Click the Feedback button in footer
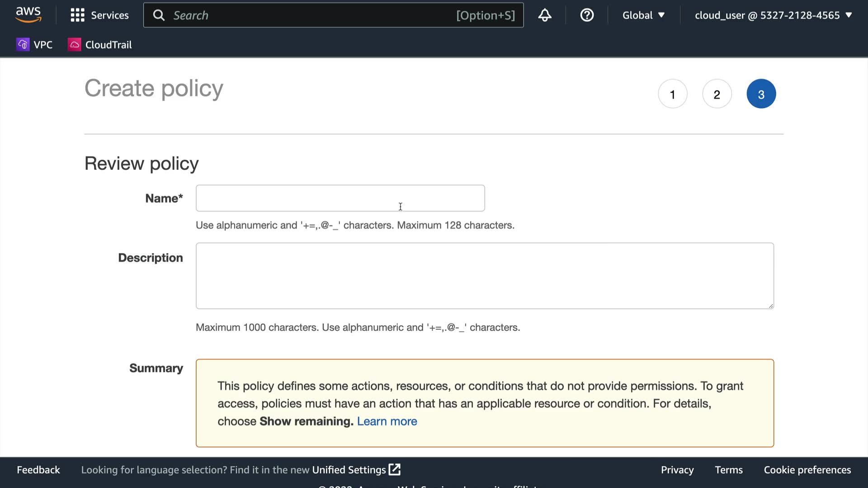 [x=38, y=470]
